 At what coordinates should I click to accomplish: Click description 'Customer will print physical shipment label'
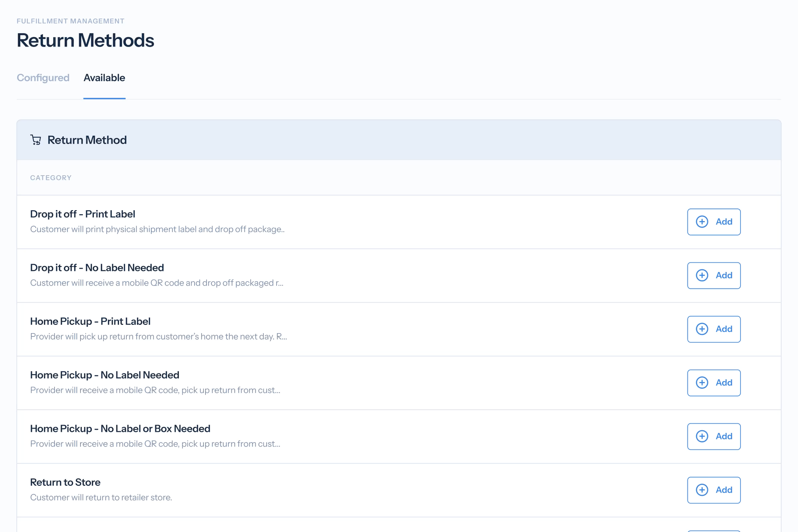pyautogui.click(x=157, y=229)
